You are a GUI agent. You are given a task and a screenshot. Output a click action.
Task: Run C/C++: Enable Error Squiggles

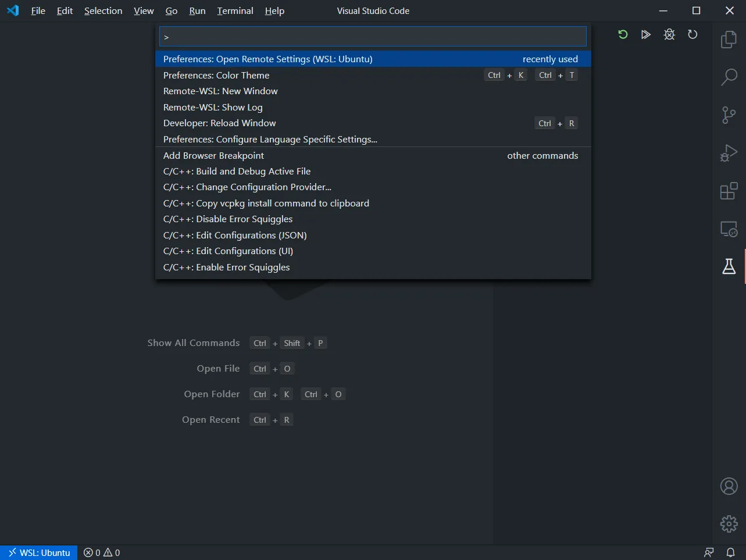[373, 267]
